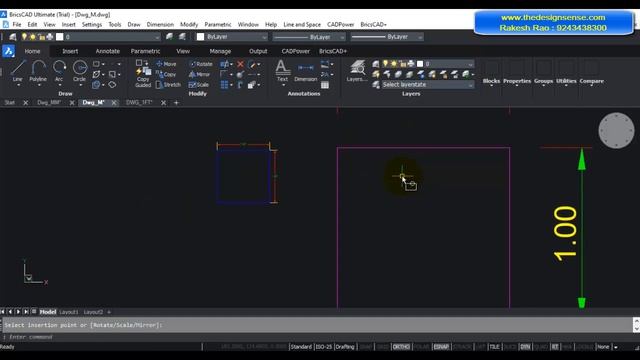The image size is (640, 360).
Task: Click the table icon in Annotations
Action: pos(325,85)
